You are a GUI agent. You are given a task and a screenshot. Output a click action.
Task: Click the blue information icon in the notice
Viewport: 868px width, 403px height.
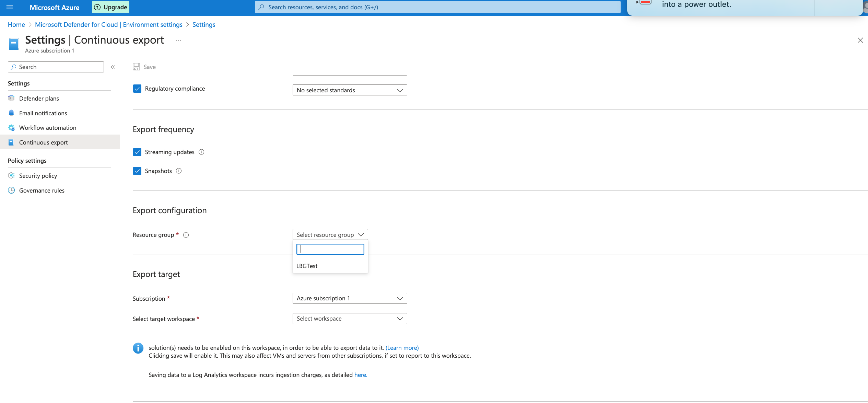pyautogui.click(x=138, y=348)
